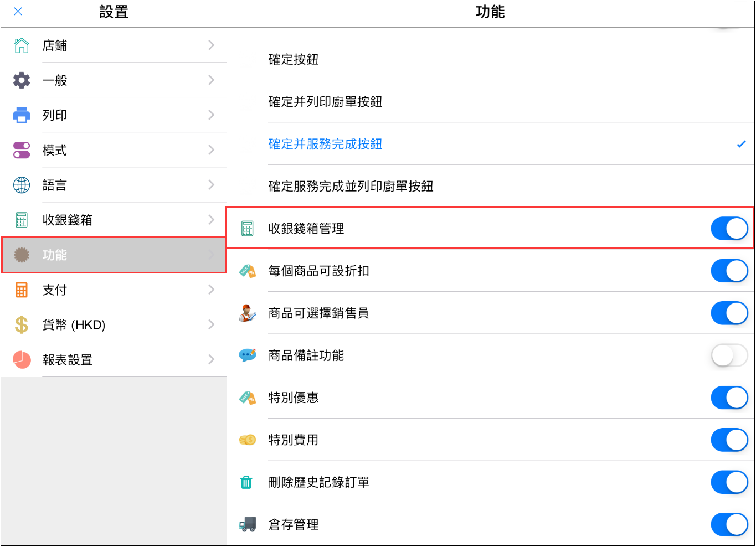Screen dimensions: 756x547
Task: Click the 模式 purple switch icon
Action: coord(22,150)
